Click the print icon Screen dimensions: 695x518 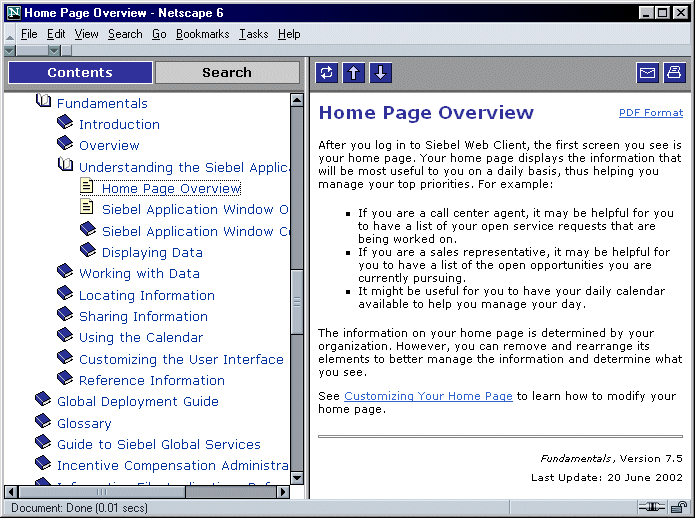click(x=674, y=73)
